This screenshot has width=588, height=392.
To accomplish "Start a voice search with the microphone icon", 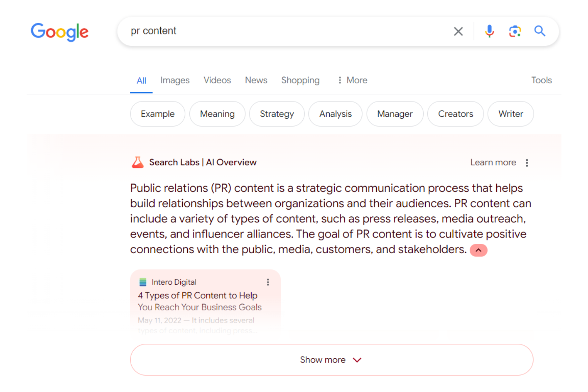I will [x=489, y=31].
